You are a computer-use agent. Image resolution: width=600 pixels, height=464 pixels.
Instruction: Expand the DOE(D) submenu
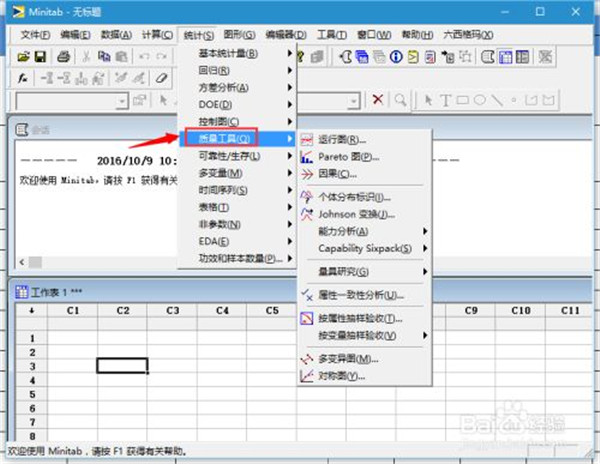pos(238,104)
